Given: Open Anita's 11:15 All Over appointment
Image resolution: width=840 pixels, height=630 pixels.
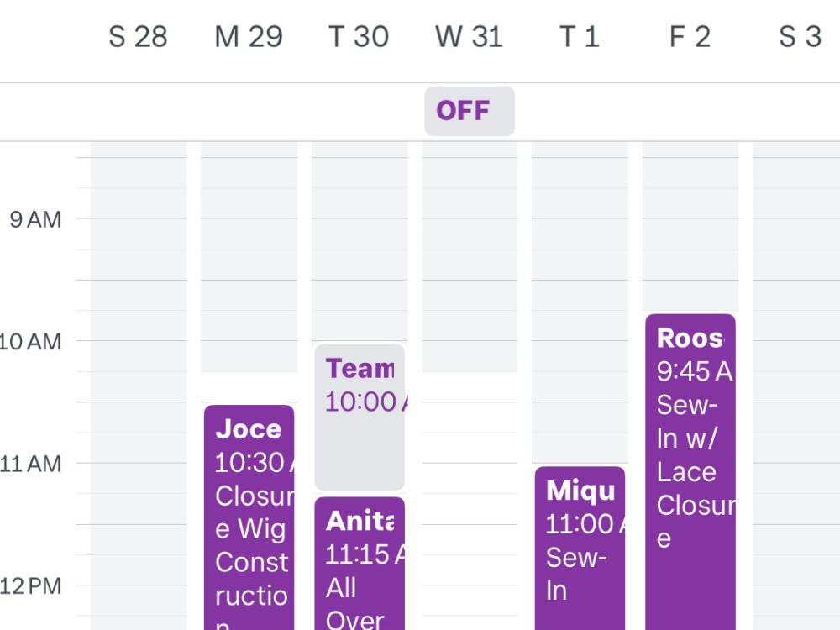Looking at the screenshot, I should 360,564.
